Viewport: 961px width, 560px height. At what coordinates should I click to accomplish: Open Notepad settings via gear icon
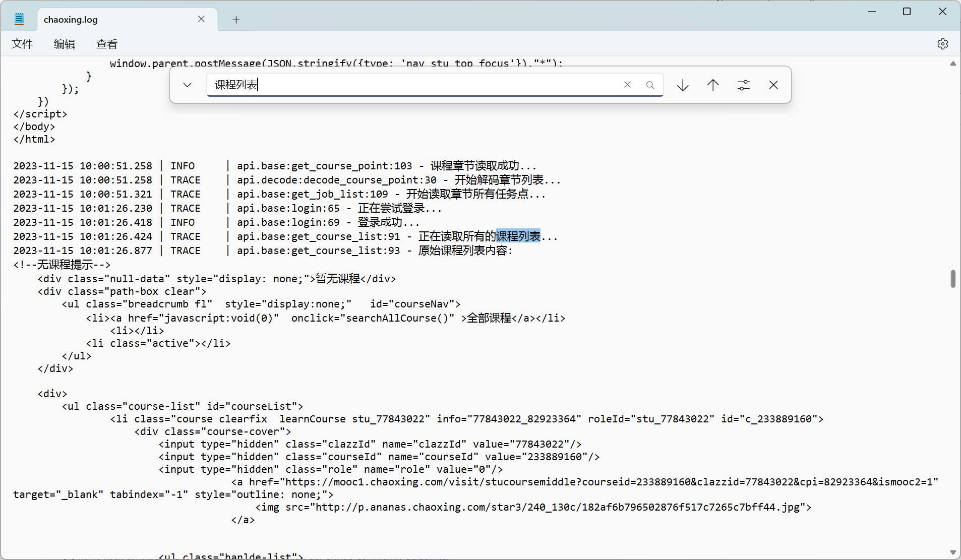(942, 44)
